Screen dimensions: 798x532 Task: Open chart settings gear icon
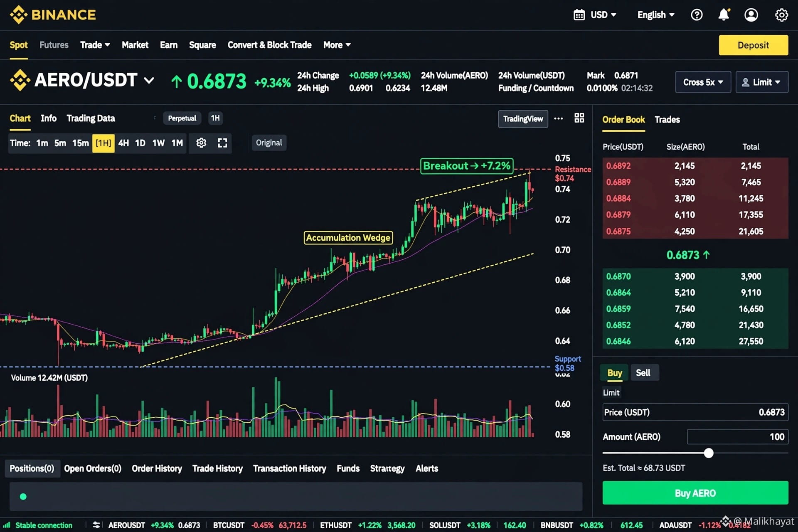(201, 143)
